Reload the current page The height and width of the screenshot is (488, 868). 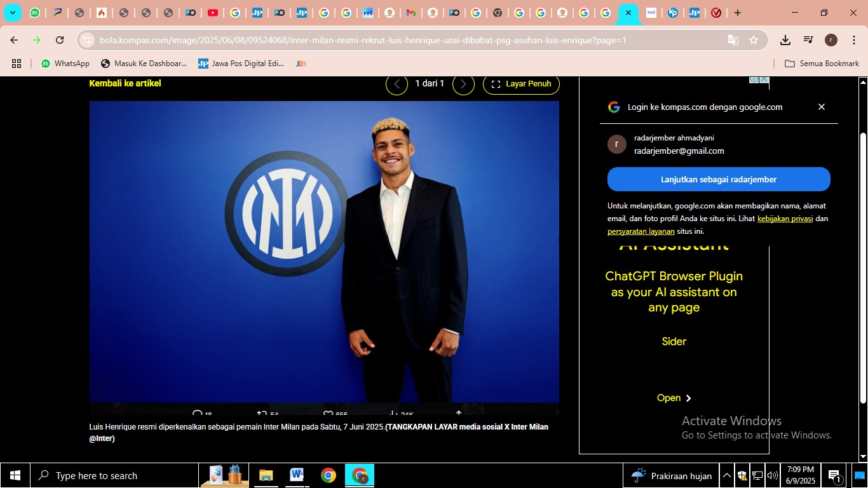(60, 40)
